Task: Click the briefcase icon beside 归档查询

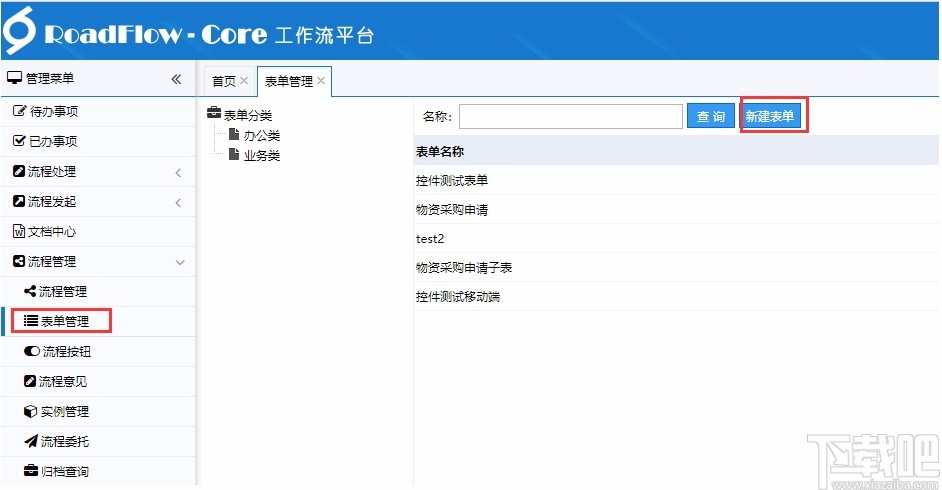Action: coord(31,470)
